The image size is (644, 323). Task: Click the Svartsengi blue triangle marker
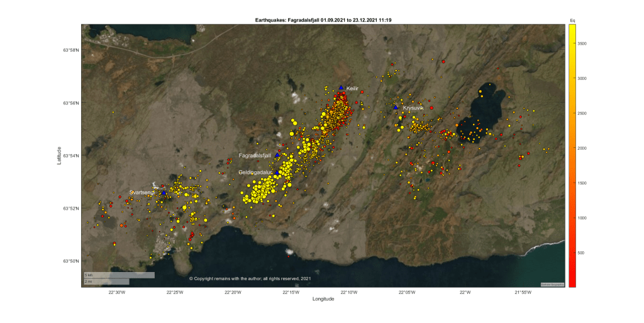point(164,193)
